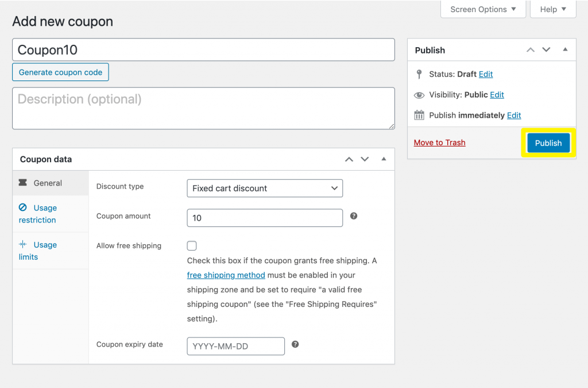Click the Description (optional) text area
The image size is (588, 388).
(x=203, y=109)
